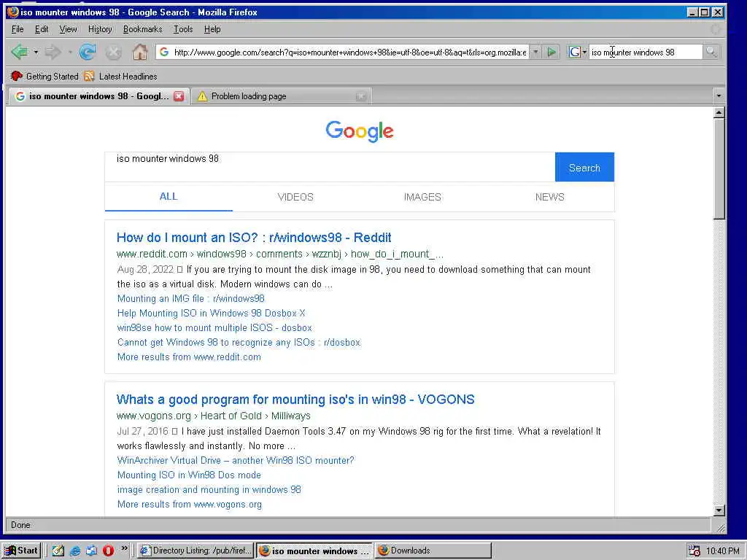747x560 pixels.
Task: Click the Outlook Express quick launch icon
Action: tap(91, 551)
